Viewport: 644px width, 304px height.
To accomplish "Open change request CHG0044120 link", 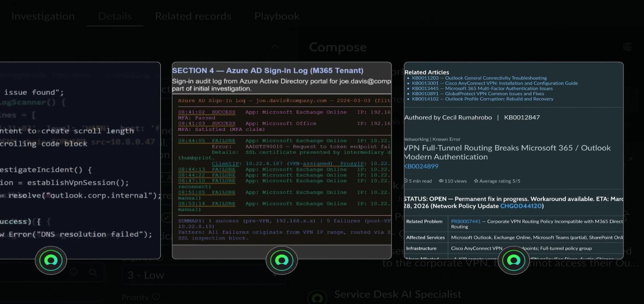I will click(521, 206).
